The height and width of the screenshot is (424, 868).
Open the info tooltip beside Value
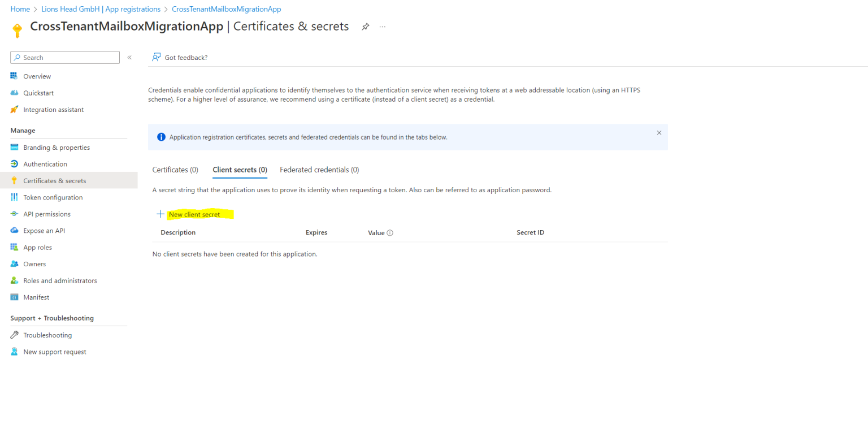point(391,232)
